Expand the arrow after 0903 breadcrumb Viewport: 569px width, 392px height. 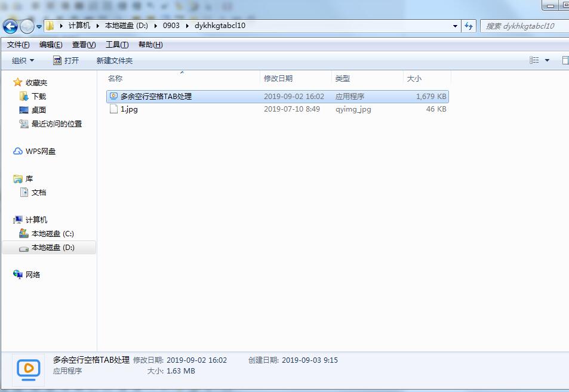(x=187, y=26)
